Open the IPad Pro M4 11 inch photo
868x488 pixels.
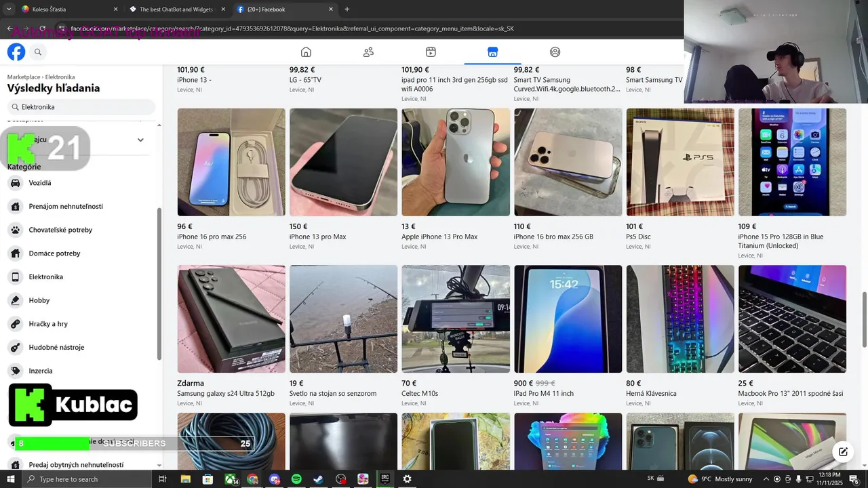click(568, 319)
